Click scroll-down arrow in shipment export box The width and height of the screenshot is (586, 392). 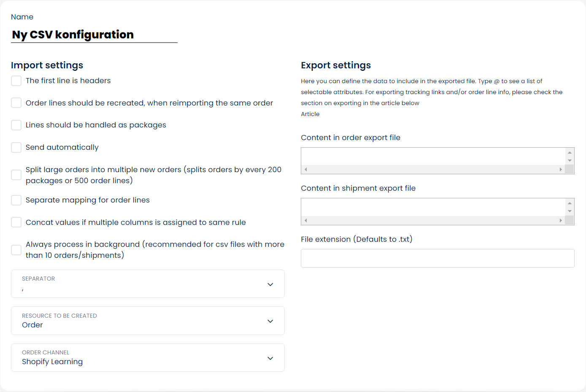570,211
